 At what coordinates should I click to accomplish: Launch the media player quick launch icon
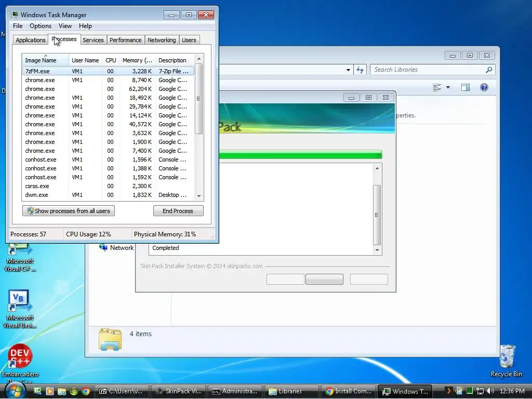click(x=49, y=391)
